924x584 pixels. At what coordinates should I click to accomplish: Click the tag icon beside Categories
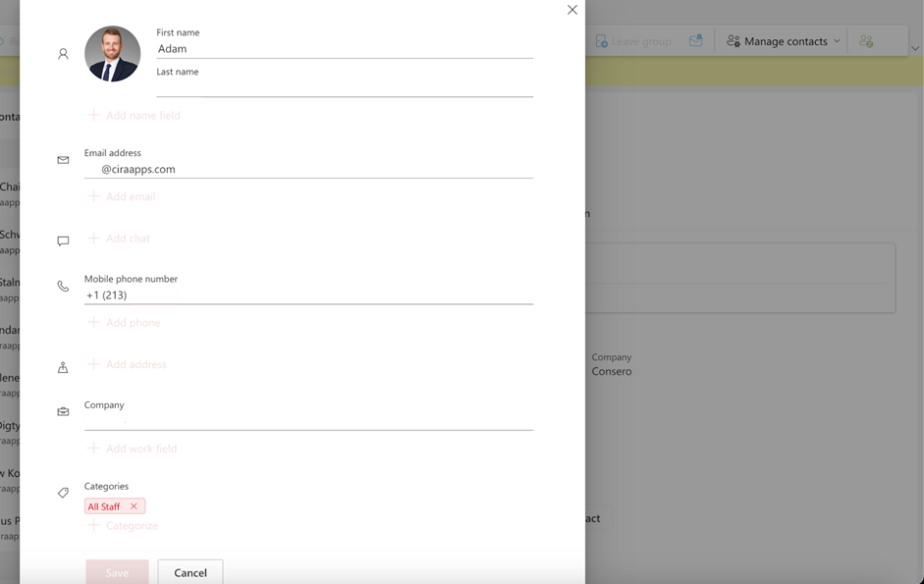63,493
